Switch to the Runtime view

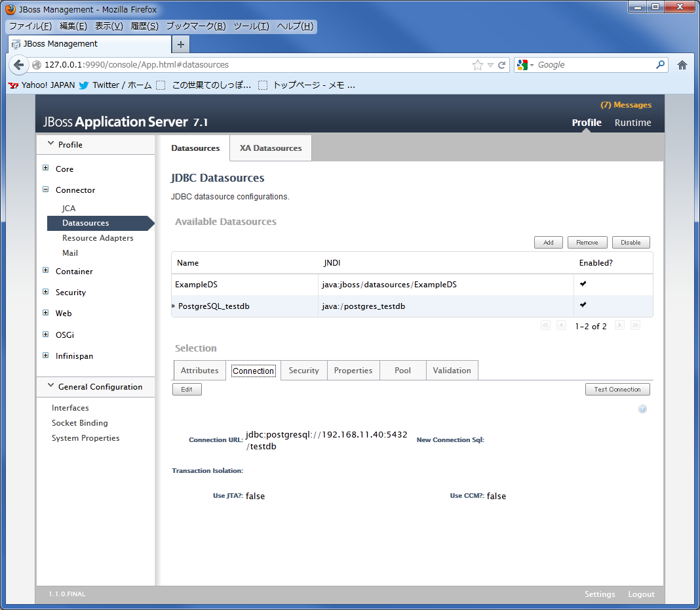[x=632, y=123]
